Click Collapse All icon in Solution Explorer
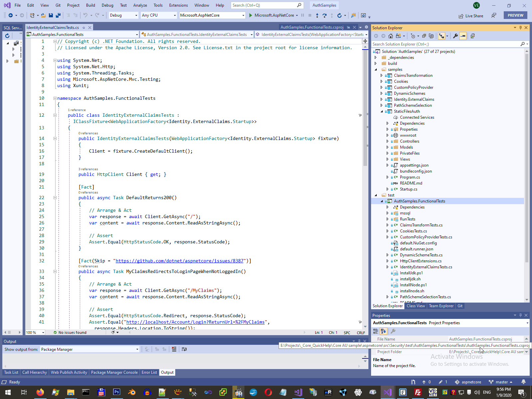532x399 pixels. click(424, 36)
